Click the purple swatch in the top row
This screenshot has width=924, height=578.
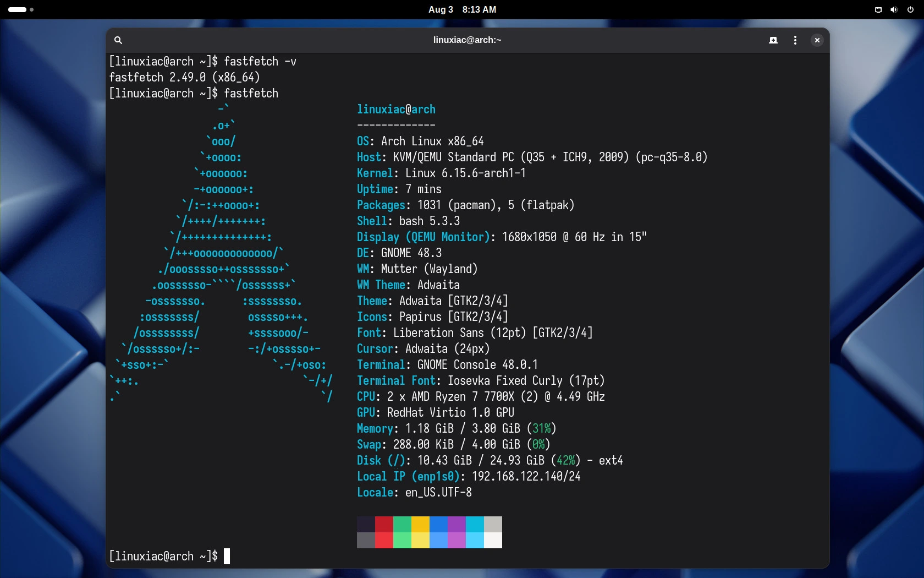pos(457,524)
